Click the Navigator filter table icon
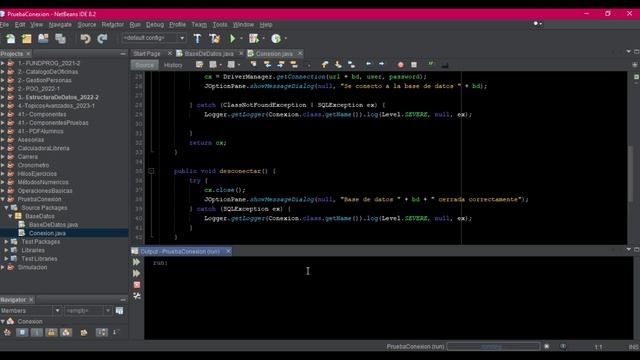Screen dimensions: 640x360 tap(119, 311)
